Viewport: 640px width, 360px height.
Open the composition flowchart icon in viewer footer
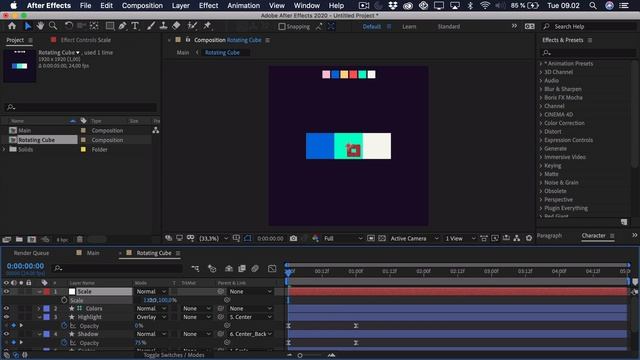coord(517,238)
